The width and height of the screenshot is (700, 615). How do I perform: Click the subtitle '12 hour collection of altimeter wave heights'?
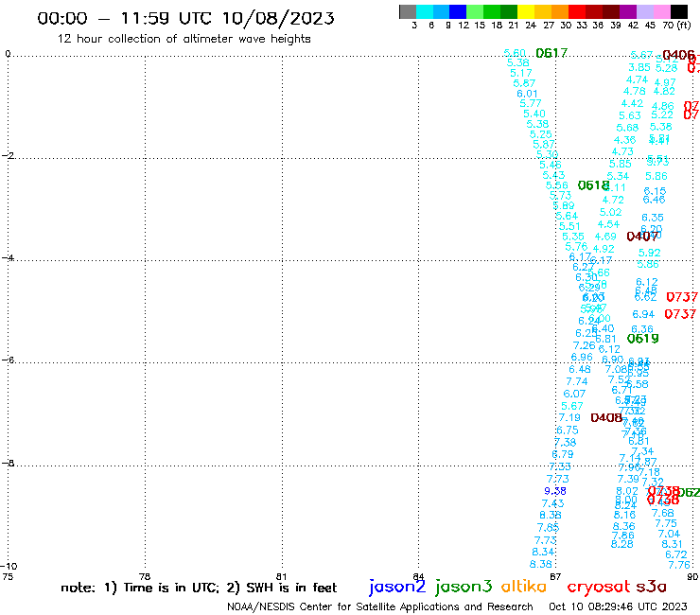tap(184, 39)
